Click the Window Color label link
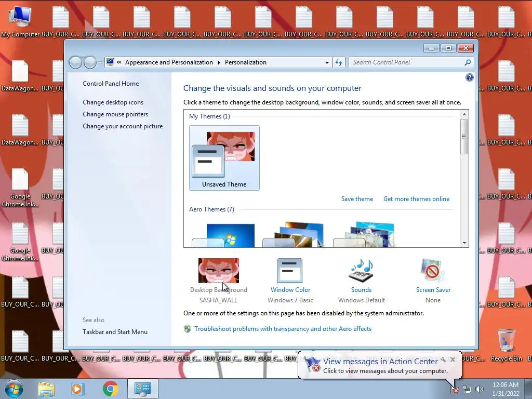 (x=290, y=290)
